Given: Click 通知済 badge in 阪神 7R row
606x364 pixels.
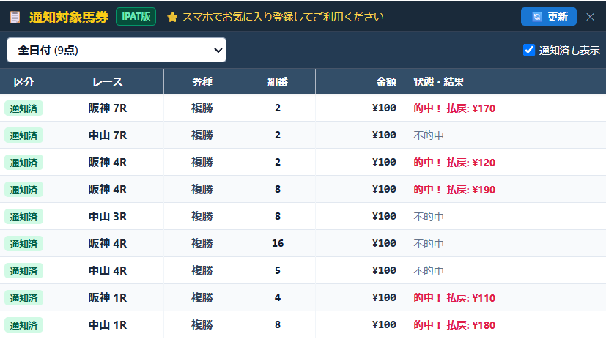Looking at the screenshot, I should [x=23, y=108].
